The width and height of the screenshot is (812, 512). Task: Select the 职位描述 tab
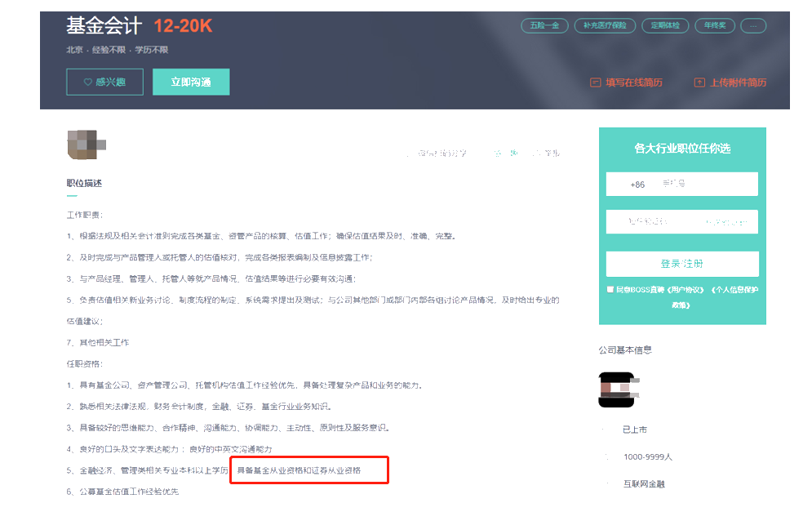coord(86,183)
